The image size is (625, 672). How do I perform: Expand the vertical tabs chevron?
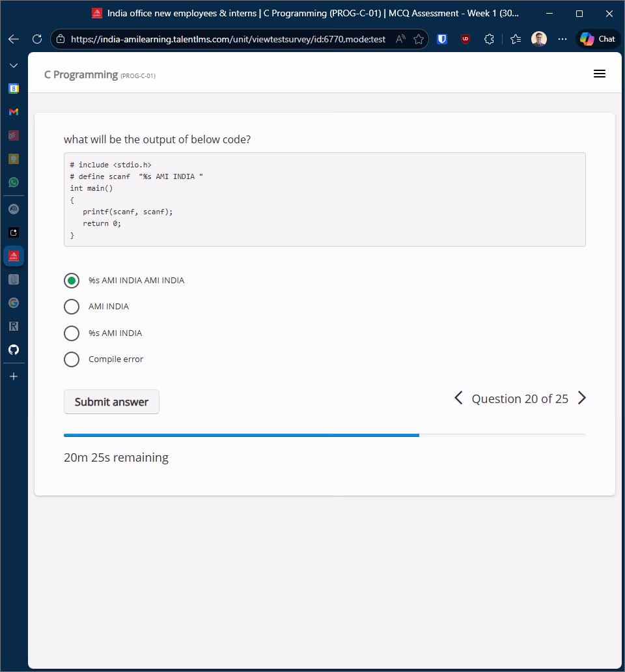click(14, 66)
